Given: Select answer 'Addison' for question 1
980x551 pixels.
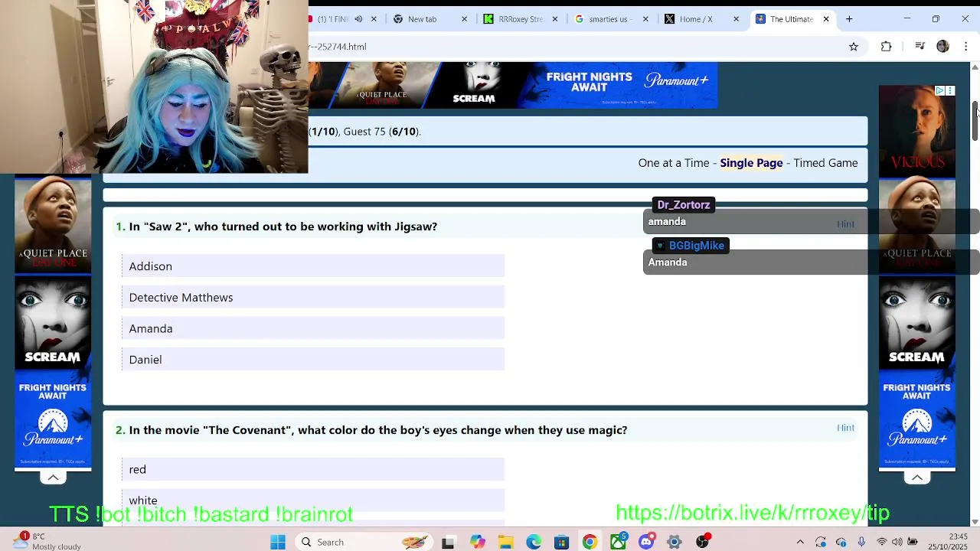Looking at the screenshot, I should click(x=313, y=266).
